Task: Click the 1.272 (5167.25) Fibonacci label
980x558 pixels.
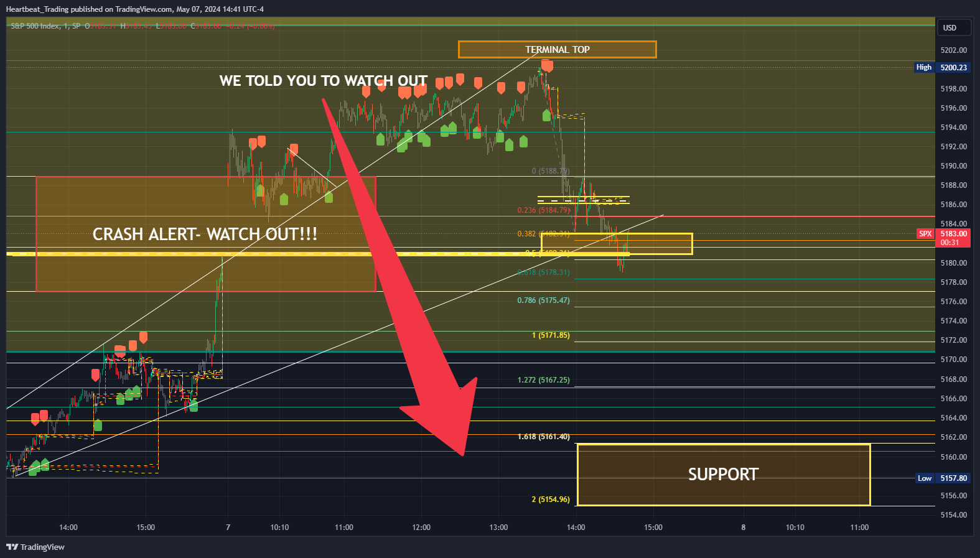Action: tap(543, 380)
